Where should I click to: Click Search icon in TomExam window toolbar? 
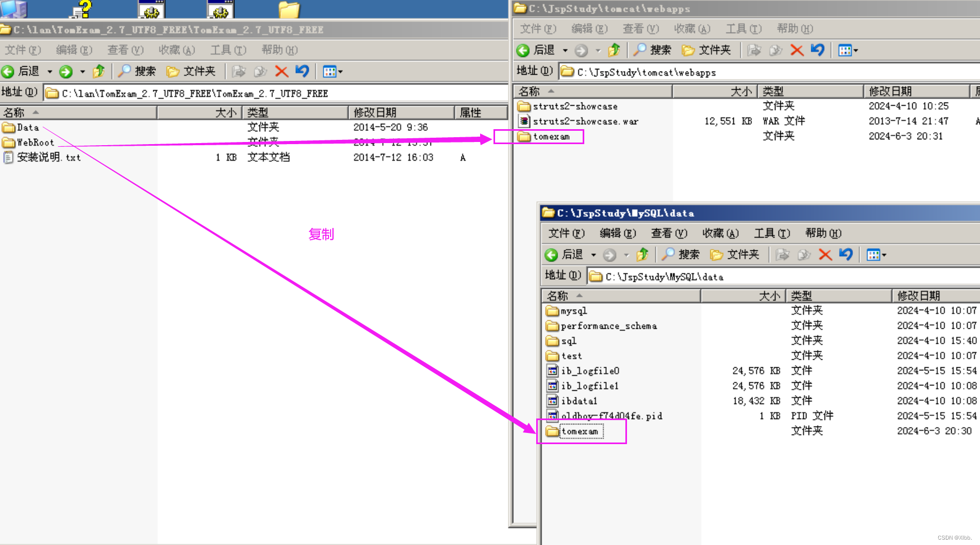[x=124, y=71]
